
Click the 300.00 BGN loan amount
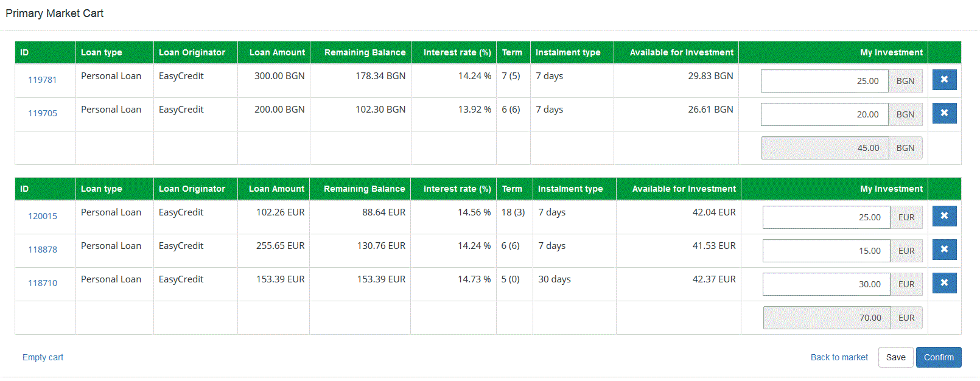(x=279, y=76)
